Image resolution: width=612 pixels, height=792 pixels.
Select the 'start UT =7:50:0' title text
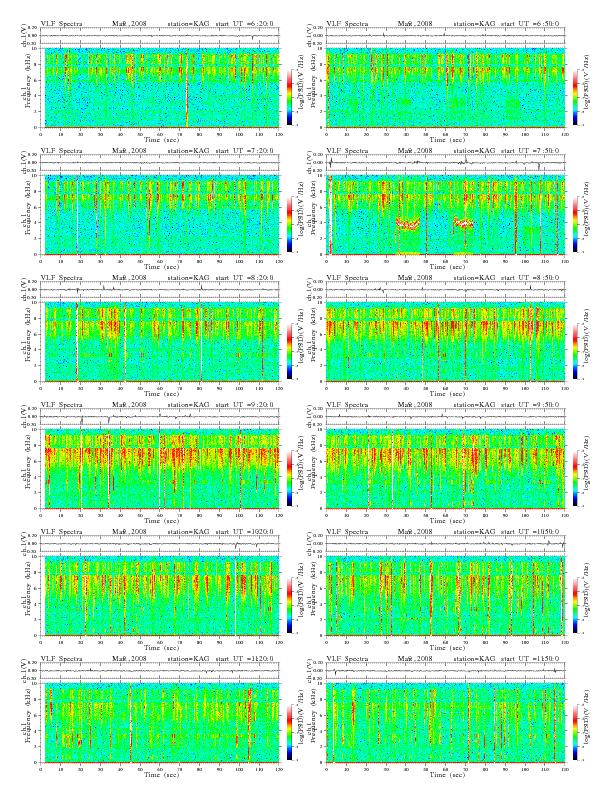click(x=530, y=151)
